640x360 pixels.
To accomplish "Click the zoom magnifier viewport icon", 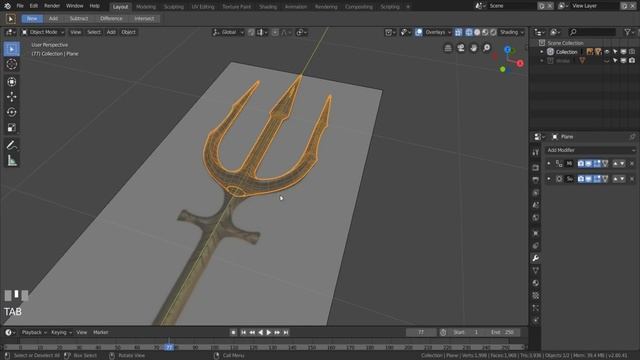I will coord(487,48).
